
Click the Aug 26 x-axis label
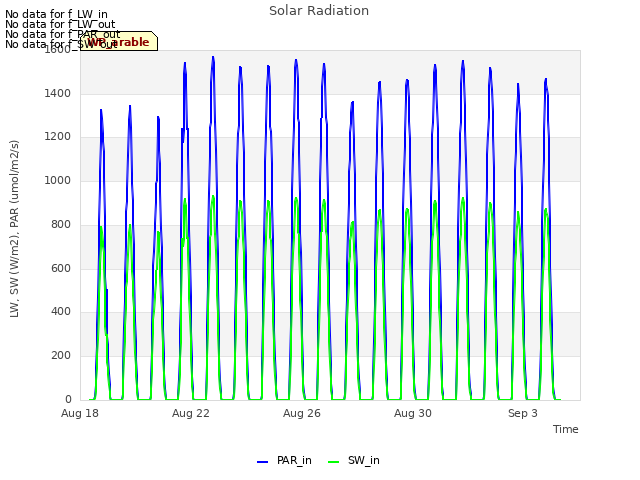pyautogui.click(x=302, y=413)
